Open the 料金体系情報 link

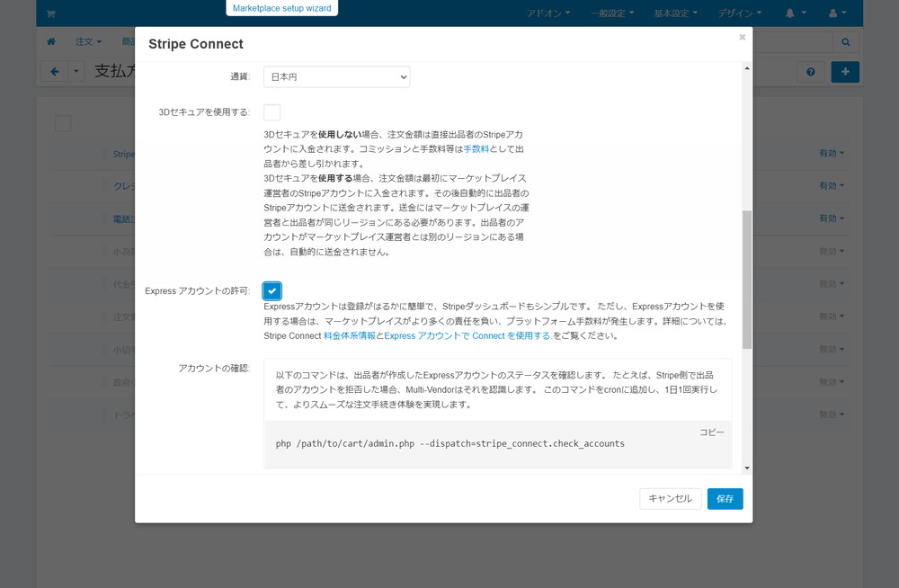click(349, 336)
